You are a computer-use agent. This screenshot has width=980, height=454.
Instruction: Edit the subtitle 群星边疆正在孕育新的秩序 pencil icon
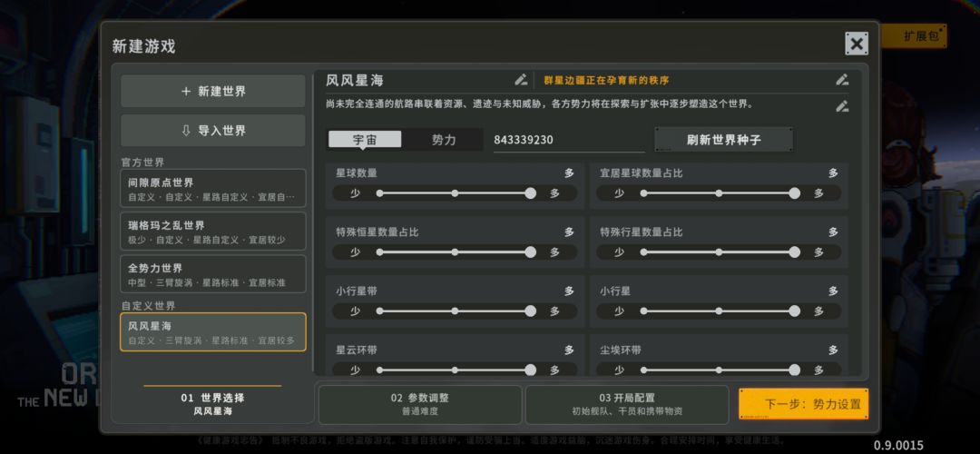coord(842,80)
